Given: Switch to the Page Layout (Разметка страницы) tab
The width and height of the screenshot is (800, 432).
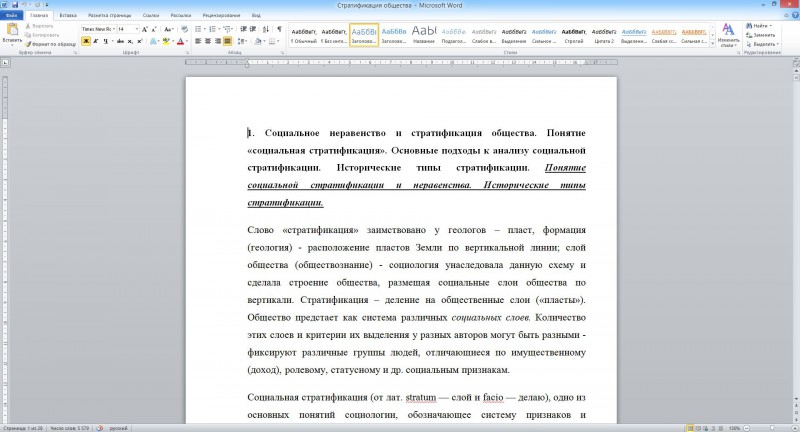Looking at the screenshot, I should click(109, 15).
